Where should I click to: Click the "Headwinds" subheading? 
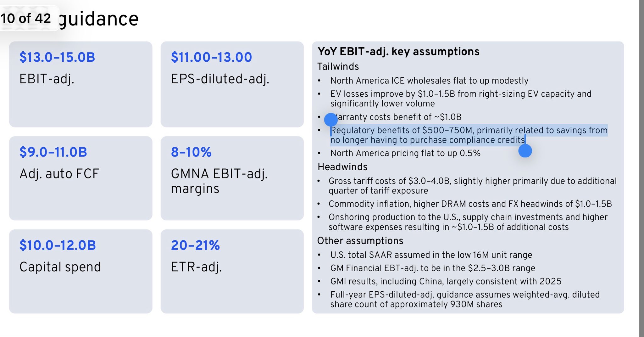[342, 167]
